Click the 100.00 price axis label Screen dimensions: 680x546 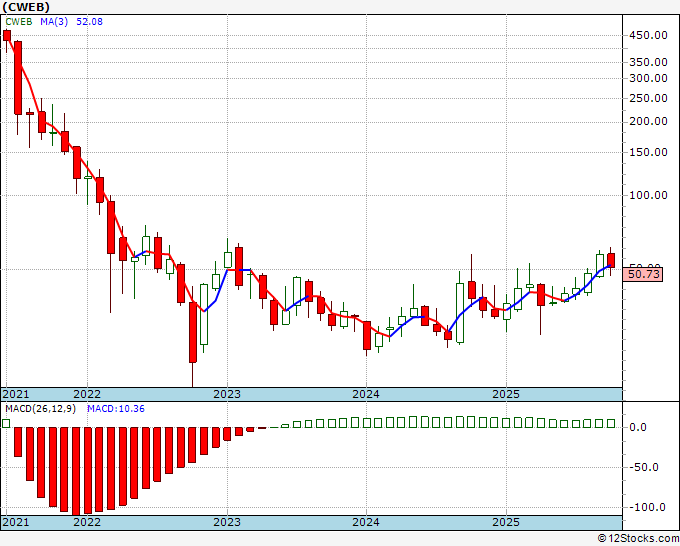pos(648,195)
